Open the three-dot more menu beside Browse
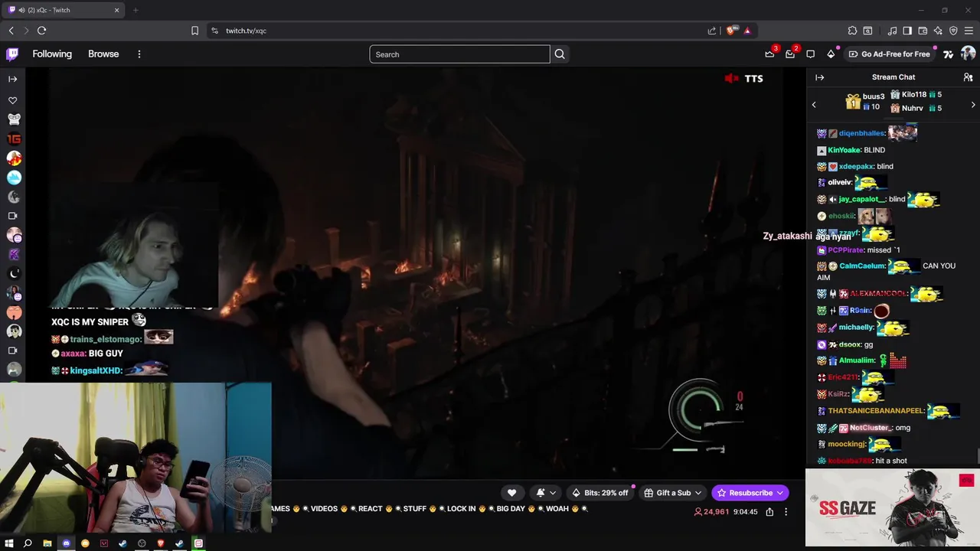This screenshot has height=551, width=980. click(x=139, y=54)
